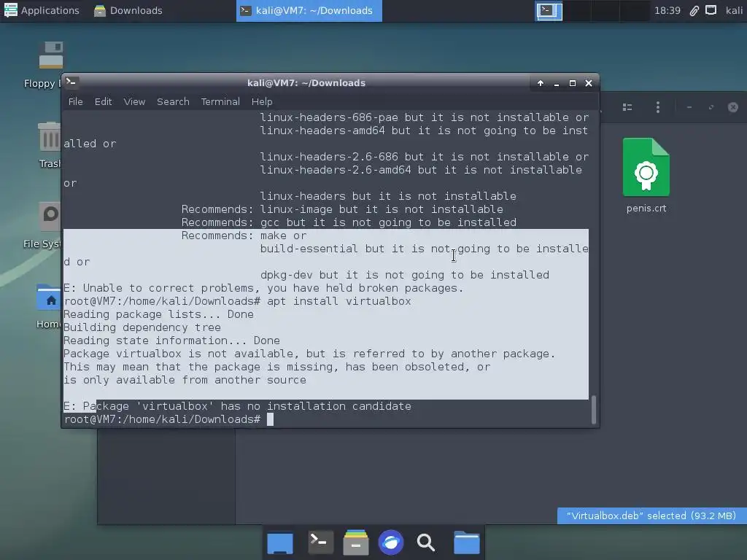747x560 pixels.
Task: Open the Application Finder magnifier in dock
Action: pos(425,542)
